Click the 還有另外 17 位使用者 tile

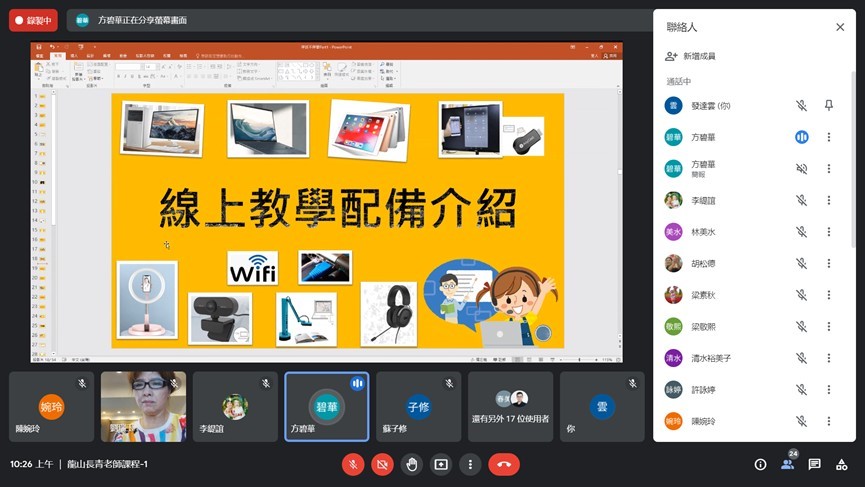point(510,407)
